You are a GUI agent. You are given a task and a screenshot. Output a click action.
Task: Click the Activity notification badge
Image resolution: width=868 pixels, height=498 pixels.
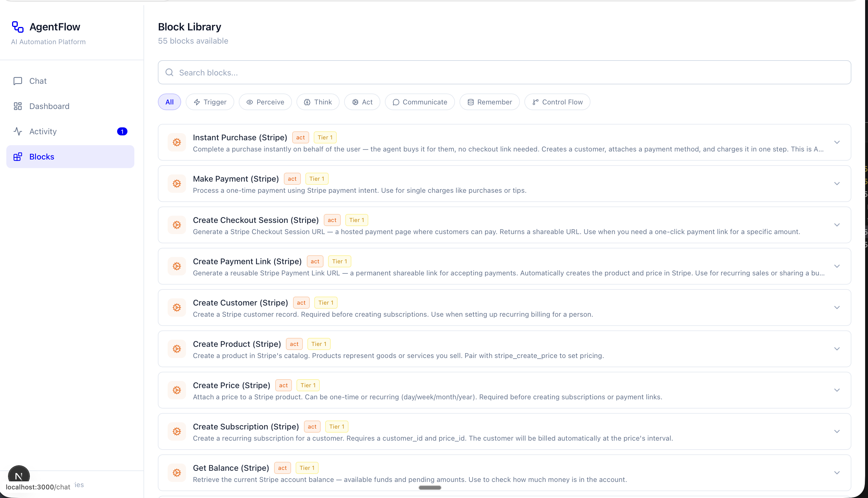click(122, 131)
